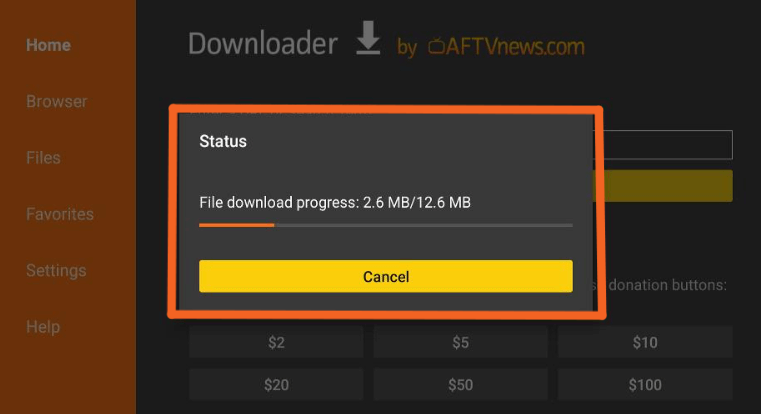
Task: Switch to the Browser section
Action: click(57, 101)
